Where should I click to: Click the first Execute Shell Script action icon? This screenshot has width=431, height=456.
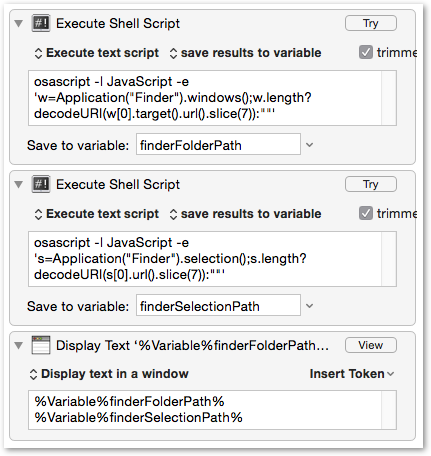pos(41,23)
